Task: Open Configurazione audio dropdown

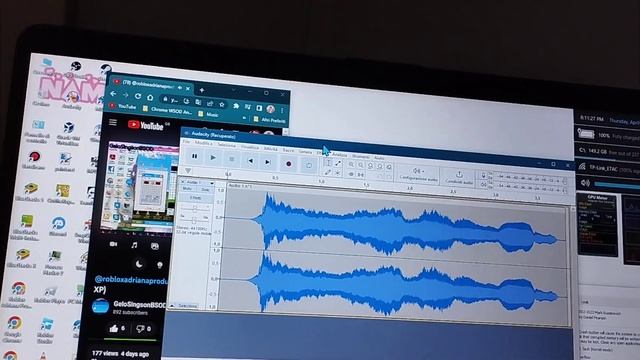Action: [418, 175]
